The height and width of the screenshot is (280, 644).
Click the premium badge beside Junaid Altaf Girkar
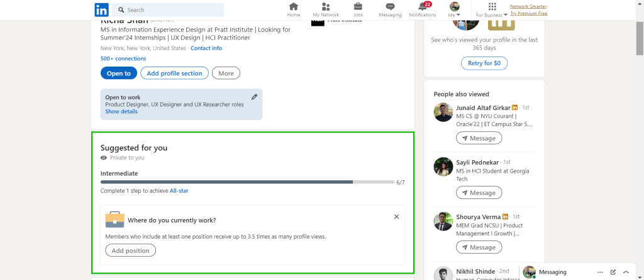click(x=514, y=107)
